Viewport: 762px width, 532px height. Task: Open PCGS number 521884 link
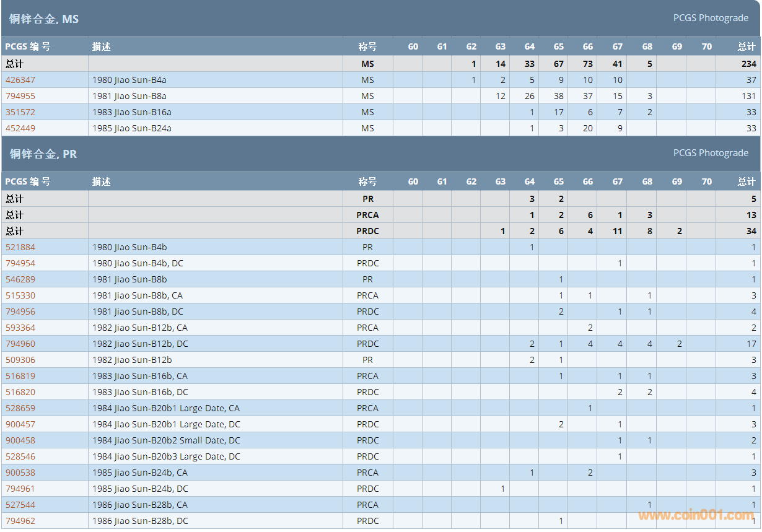[20, 247]
